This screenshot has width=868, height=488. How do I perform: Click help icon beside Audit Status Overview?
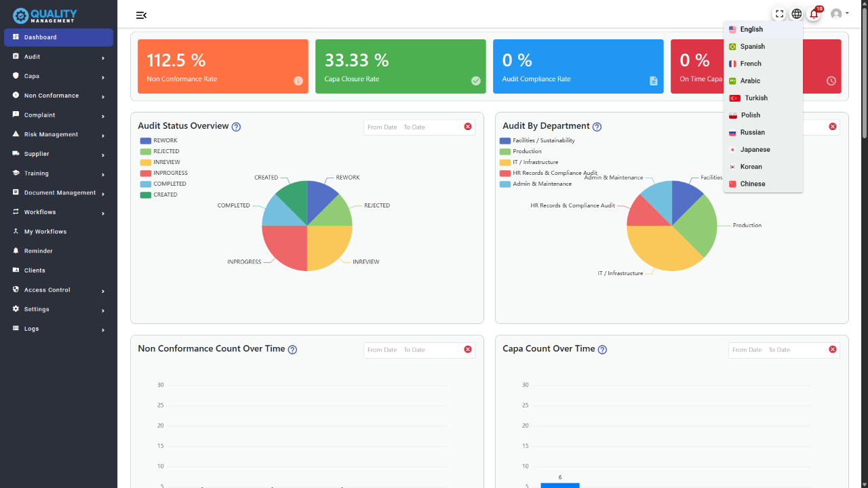pyautogui.click(x=236, y=127)
